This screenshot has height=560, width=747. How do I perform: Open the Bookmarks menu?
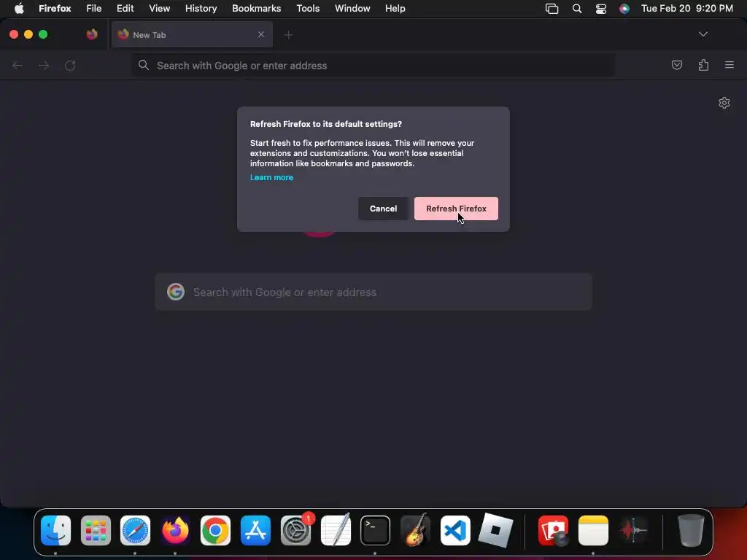point(256,9)
